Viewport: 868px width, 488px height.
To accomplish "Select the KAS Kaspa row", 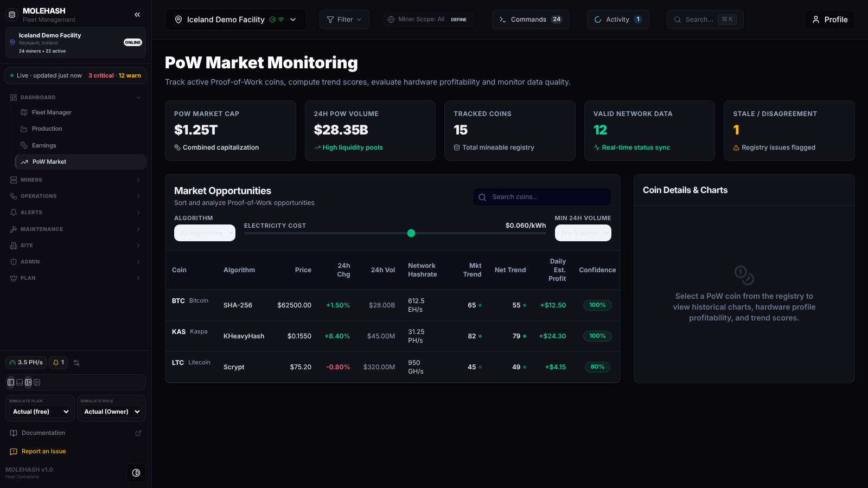I will (393, 336).
